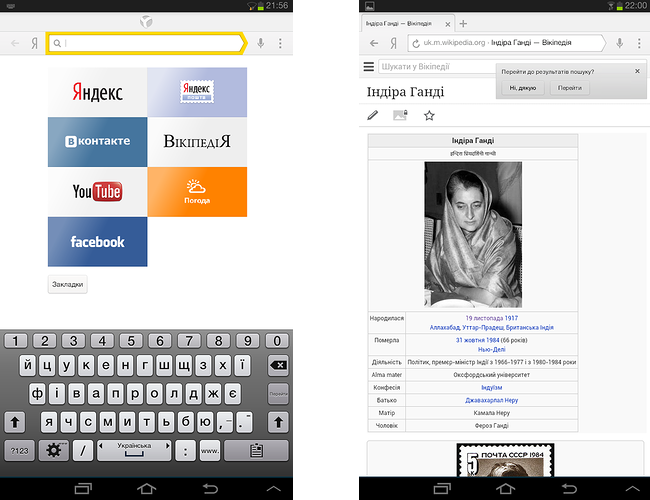Tap the backspace key on keyboard
This screenshot has width=650, height=500.
[x=278, y=365]
